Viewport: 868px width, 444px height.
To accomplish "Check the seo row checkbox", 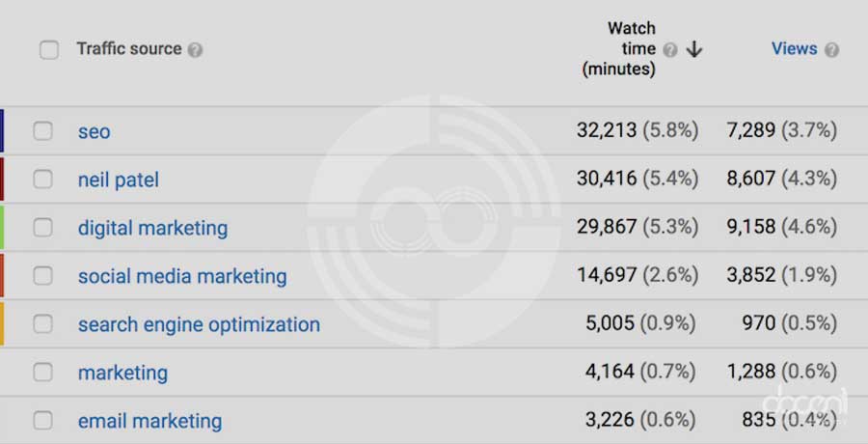I will 43,131.
